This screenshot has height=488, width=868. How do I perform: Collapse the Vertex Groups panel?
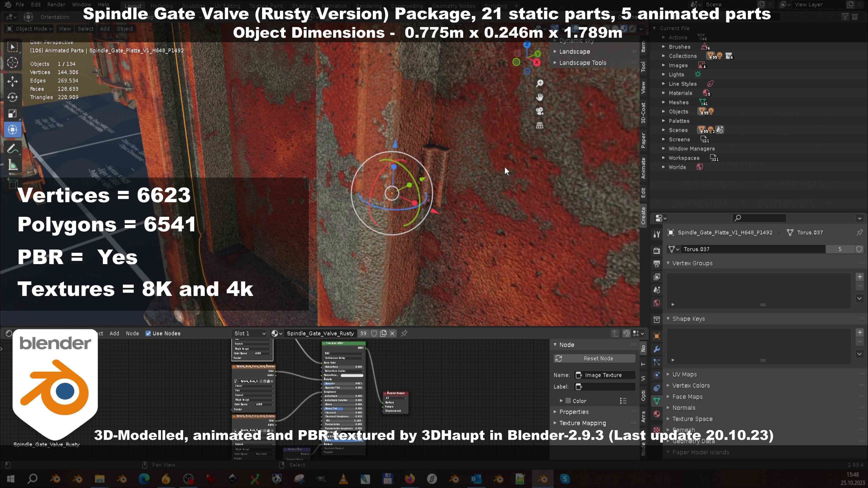692,263
